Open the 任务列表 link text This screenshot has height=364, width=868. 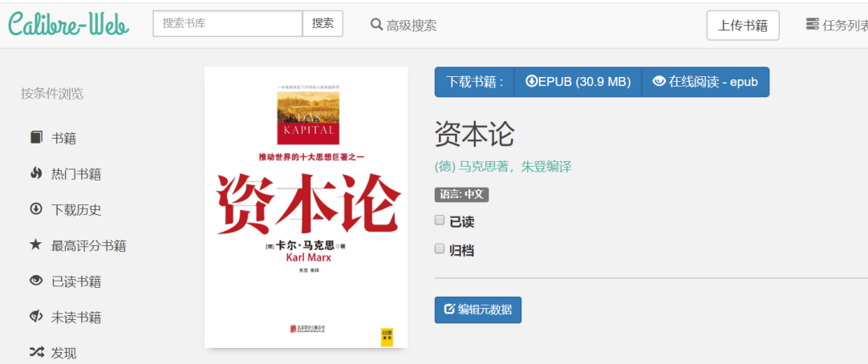pyautogui.click(x=846, y=26)
